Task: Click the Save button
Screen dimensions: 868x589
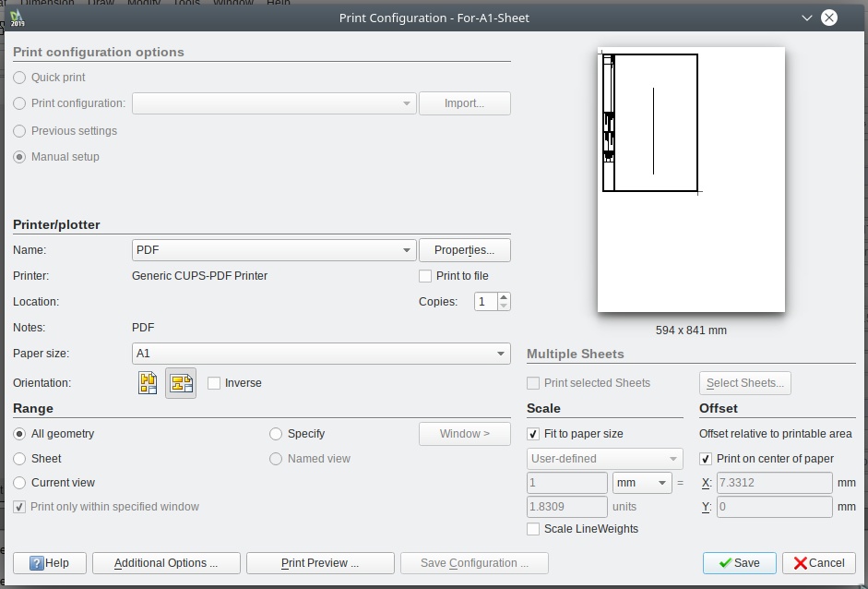Action: pos(740,563)
